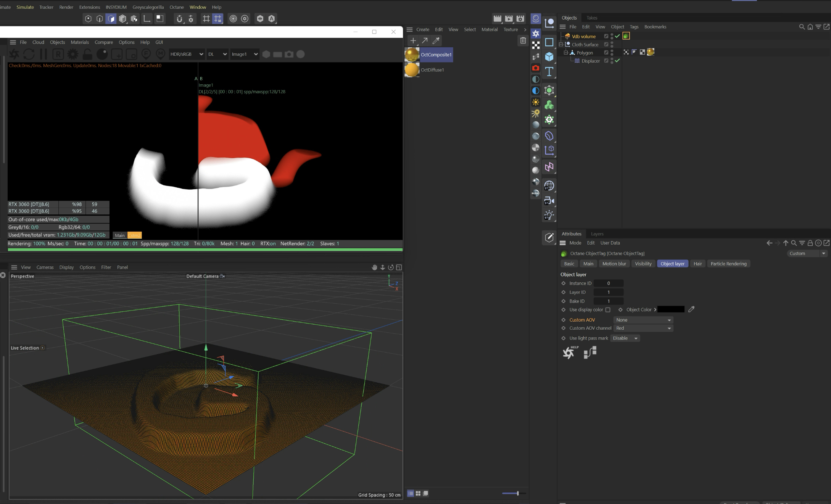Open the Greyscalegorilla menu

pos(148,7)
